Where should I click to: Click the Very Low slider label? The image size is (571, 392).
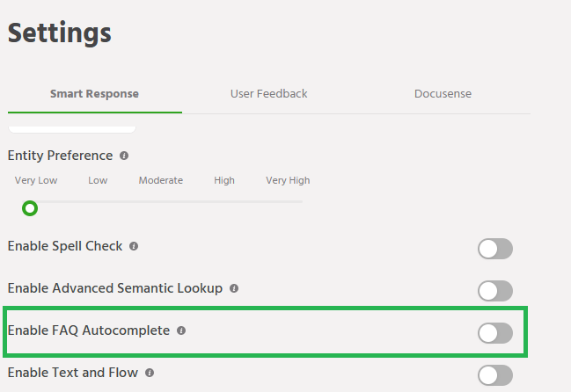(35, 180)
